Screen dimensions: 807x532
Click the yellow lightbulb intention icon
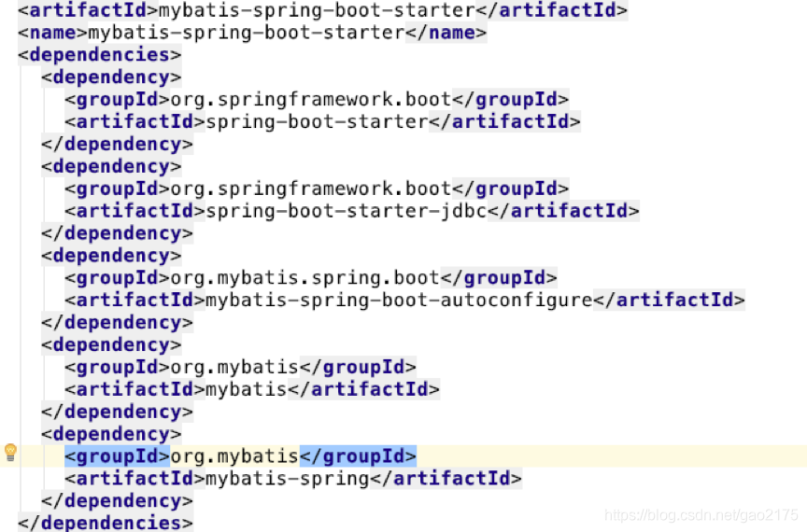[10, 453]
